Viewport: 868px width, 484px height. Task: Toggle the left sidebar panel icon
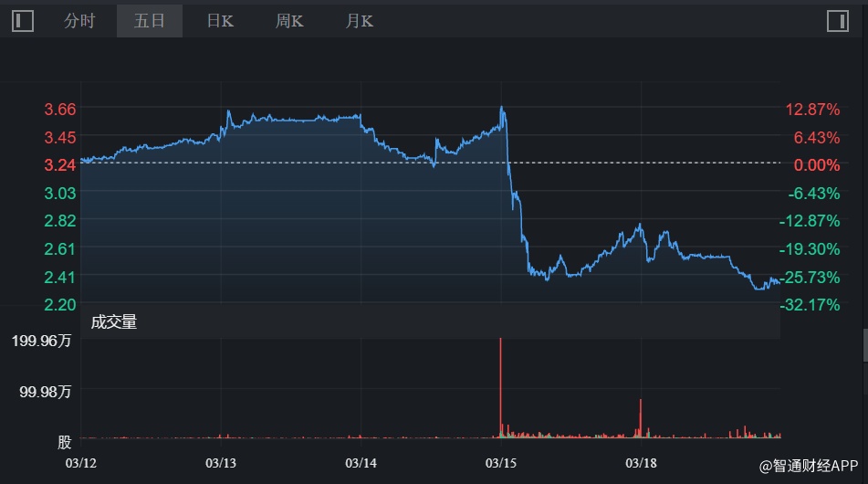23,21
